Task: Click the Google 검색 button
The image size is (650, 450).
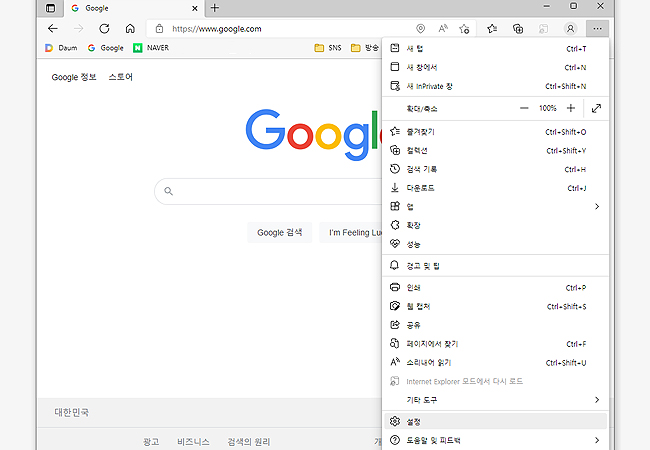Action: click(279, 232)
